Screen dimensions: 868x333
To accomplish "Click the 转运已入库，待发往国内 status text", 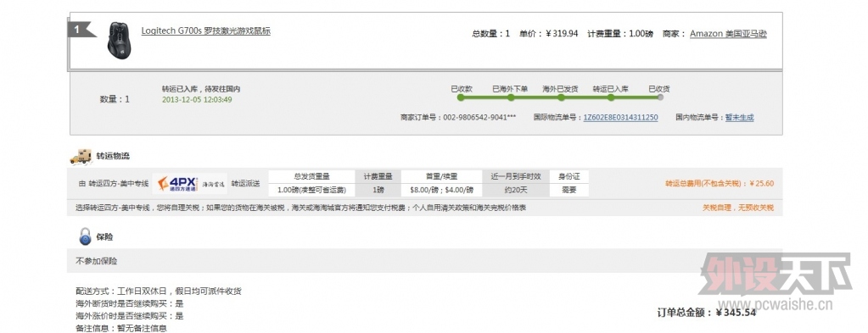I will click(x=201, y=88).
